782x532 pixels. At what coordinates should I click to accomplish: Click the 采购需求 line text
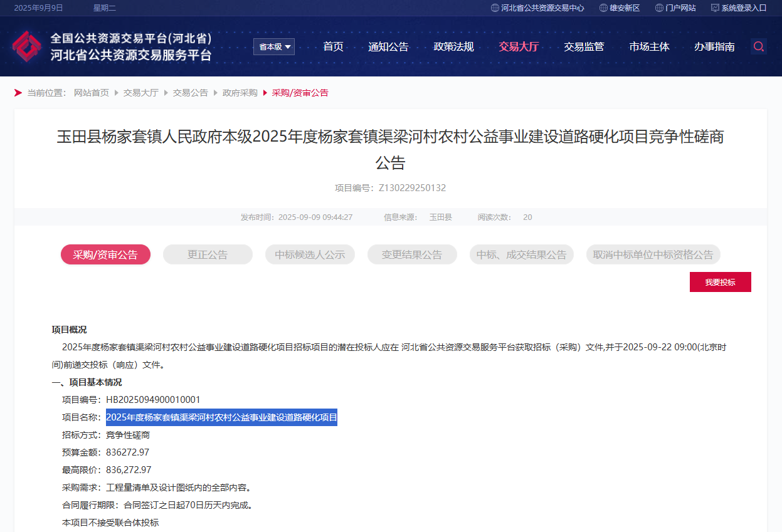point(156,488)
